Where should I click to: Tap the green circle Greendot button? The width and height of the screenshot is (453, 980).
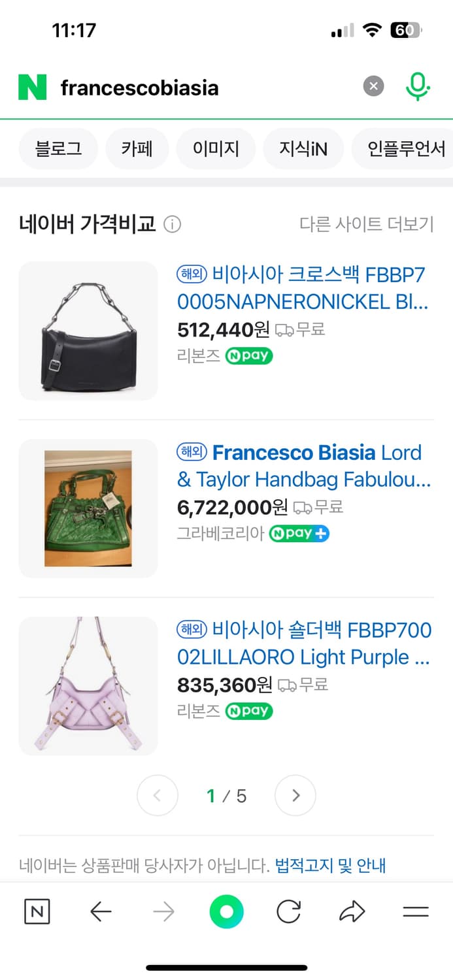pos(226,911)
